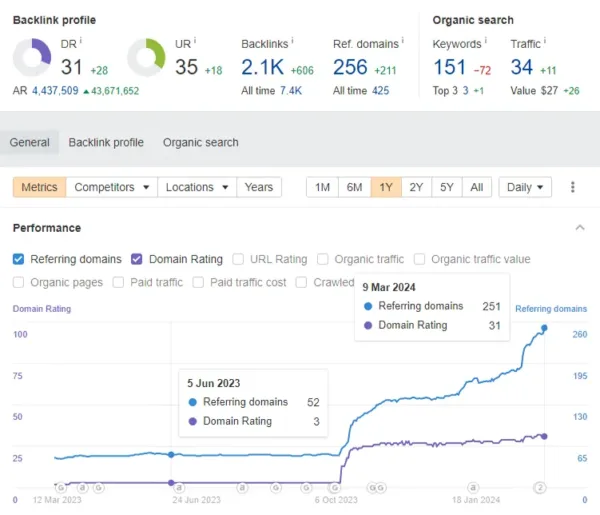Image resolution: width=600 pixels, height=515 pixels.
Task: Click the 'a' marker above 18 Jan 2024
Action: tap(473, 487)
